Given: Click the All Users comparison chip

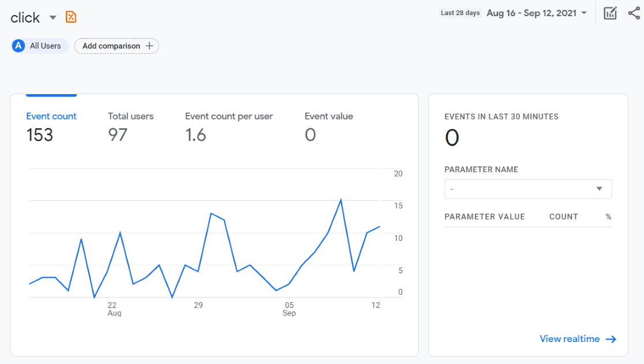Looking at the screenshot, I should coord(39,46).
